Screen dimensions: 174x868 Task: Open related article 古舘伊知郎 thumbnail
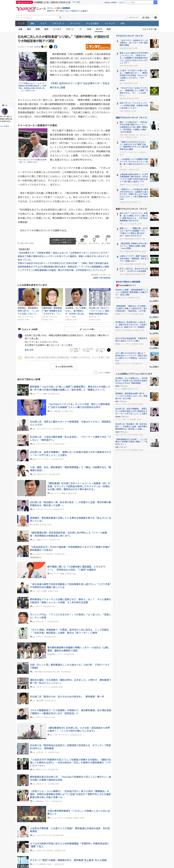pos(52,297)
